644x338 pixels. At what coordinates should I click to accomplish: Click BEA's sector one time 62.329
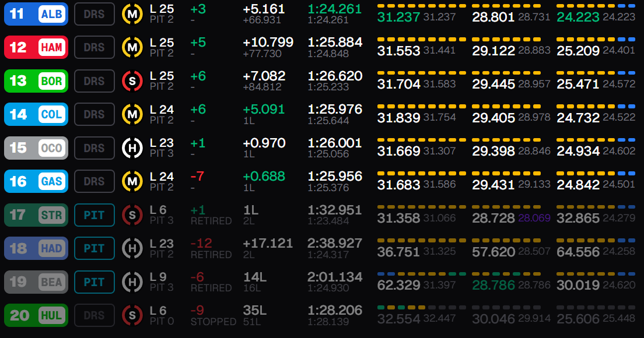399,285
